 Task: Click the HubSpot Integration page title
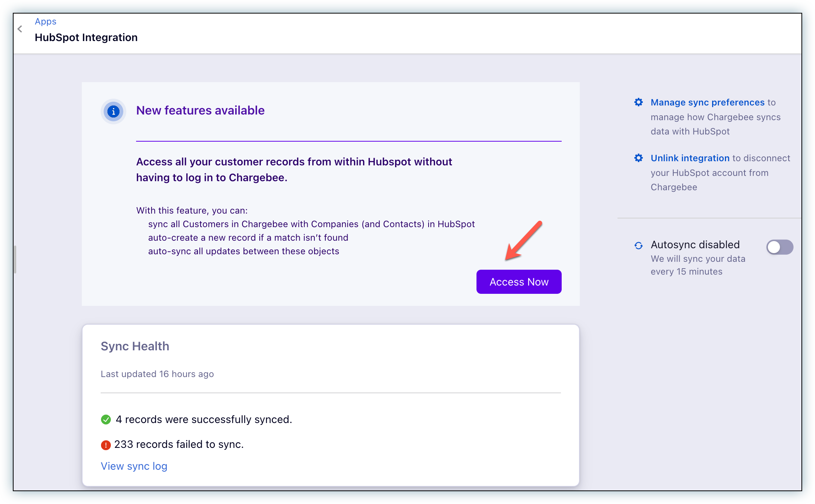click(x=86, y=37)
